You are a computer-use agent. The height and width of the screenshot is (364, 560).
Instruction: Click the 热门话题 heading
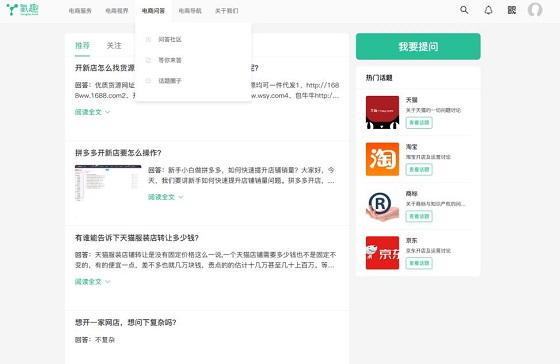point(379,78)
